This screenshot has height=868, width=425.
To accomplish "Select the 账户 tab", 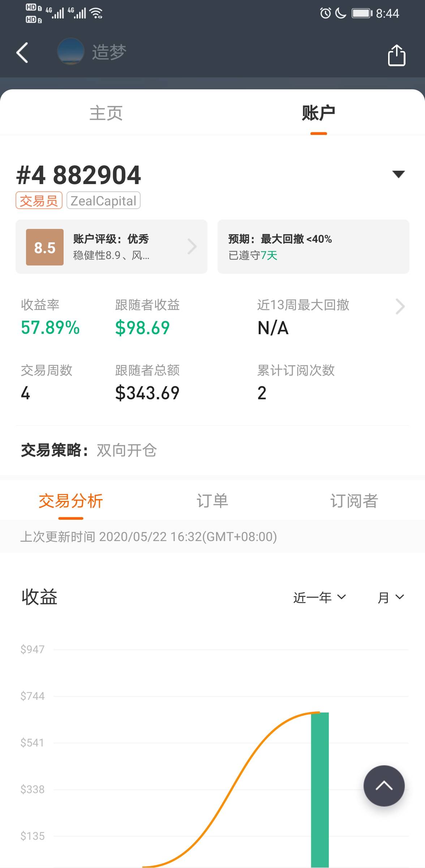I will (318, 113).
